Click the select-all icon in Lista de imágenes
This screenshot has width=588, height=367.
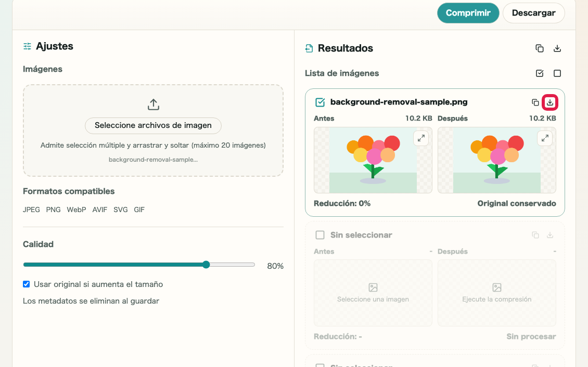point(539,73)
